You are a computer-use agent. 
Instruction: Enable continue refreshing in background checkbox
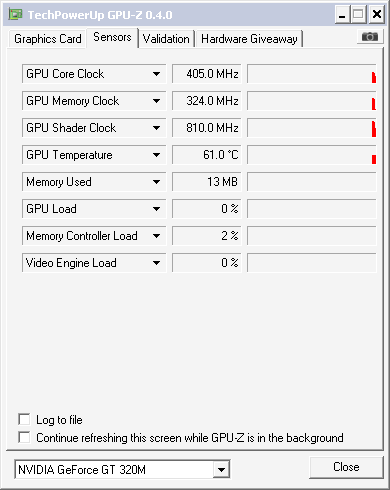coord(24,437)
